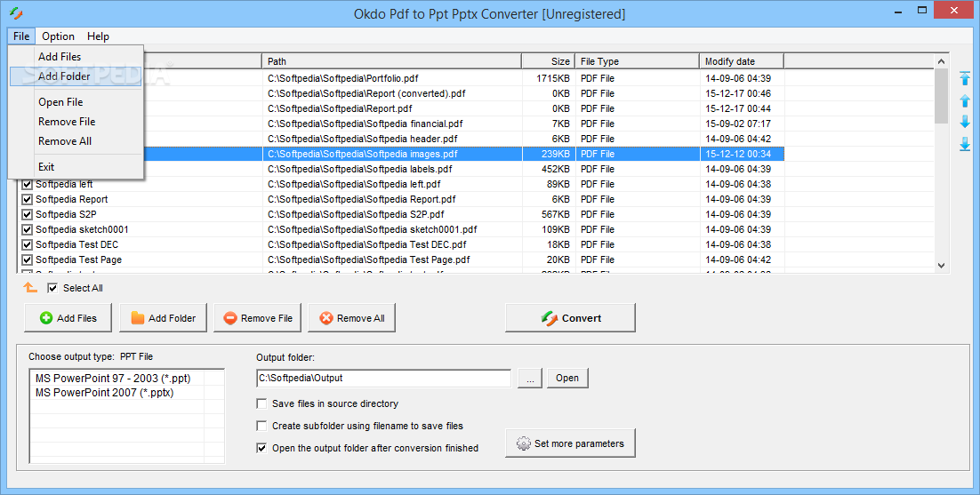
Task: Click the file list scroll down arrow
Action: tap(941, 266)
